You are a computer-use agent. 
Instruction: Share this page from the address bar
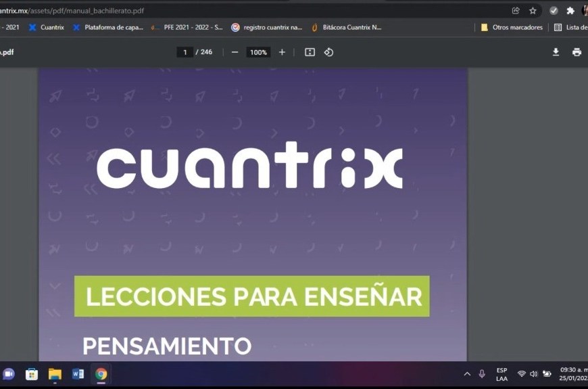[516, 11]
